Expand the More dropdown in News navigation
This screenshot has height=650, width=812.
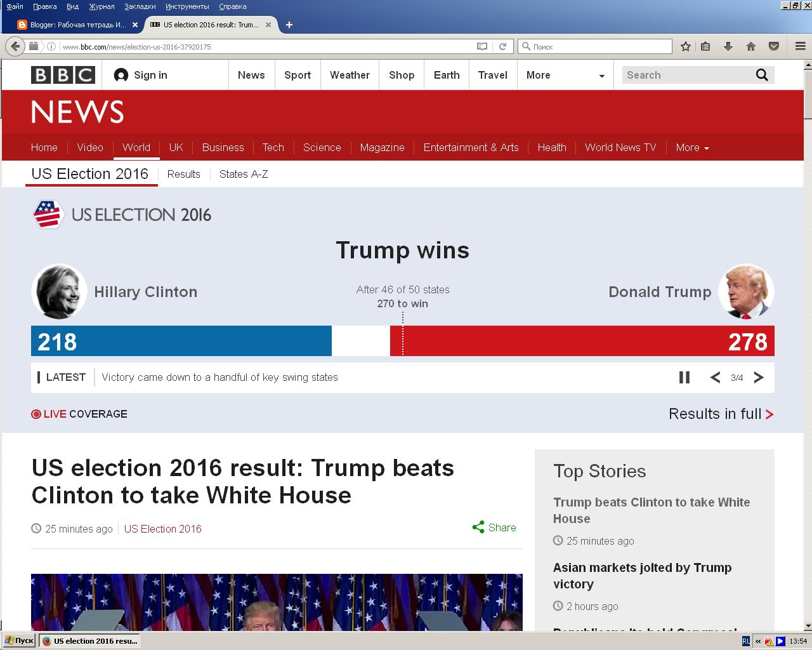[692, 147]
